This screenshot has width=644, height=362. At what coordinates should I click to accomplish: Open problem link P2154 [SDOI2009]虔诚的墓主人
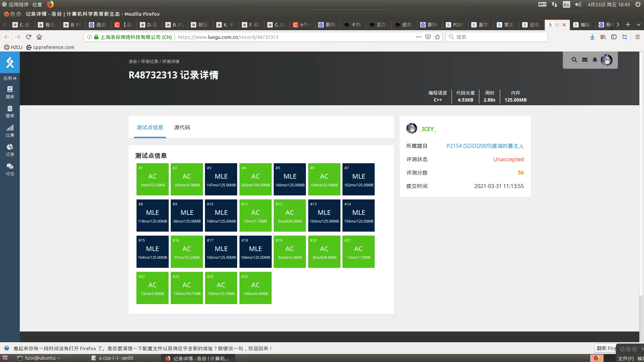[x=485, y=146]
